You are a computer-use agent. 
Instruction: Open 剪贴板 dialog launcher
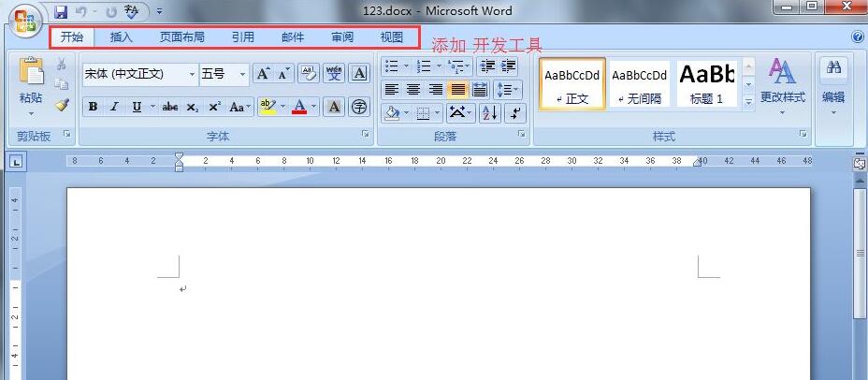point(67,134)
